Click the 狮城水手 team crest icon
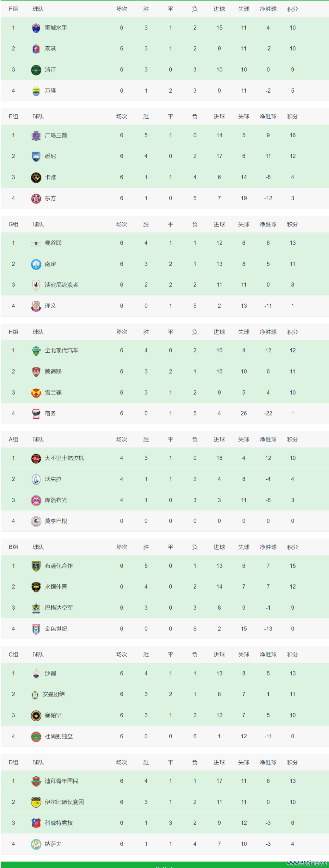The image size is (329, 868). click(36, 28)
